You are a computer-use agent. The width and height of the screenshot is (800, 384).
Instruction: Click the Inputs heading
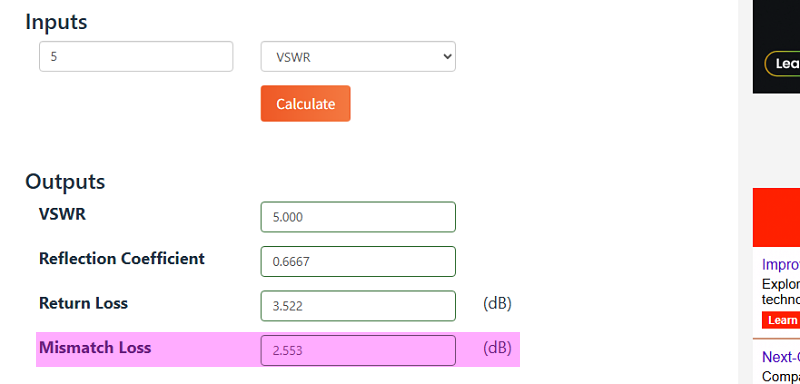pos(56,22)
